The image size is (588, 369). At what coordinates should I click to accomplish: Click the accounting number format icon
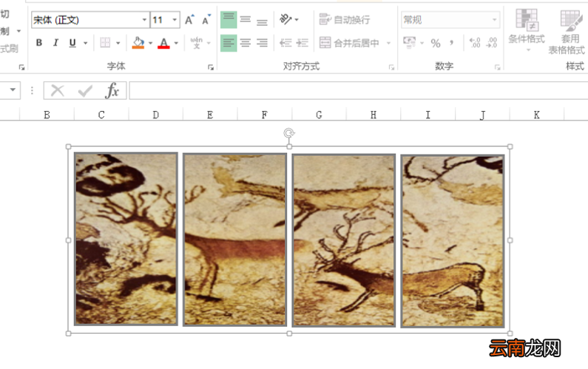409,43
